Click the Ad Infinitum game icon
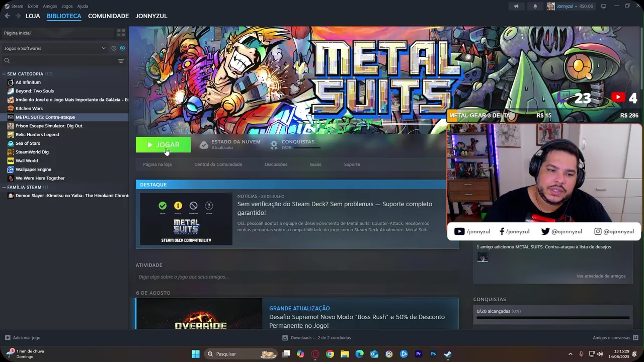The image size is (644, 362). [x=11, y=82]
